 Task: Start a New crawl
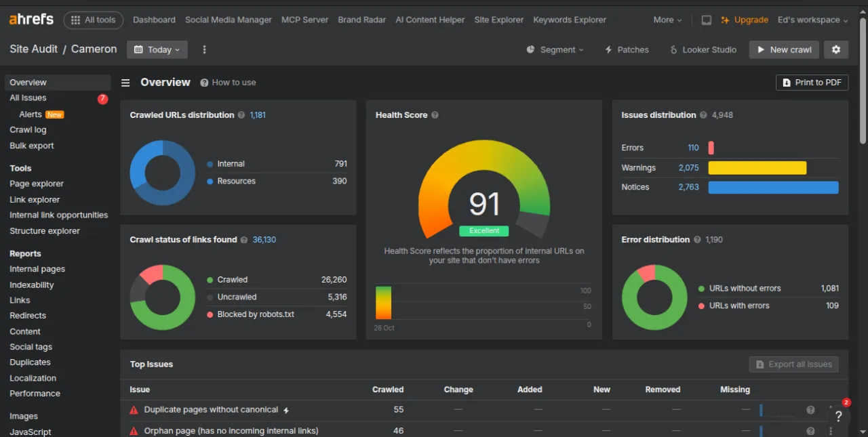coord(784,49)
